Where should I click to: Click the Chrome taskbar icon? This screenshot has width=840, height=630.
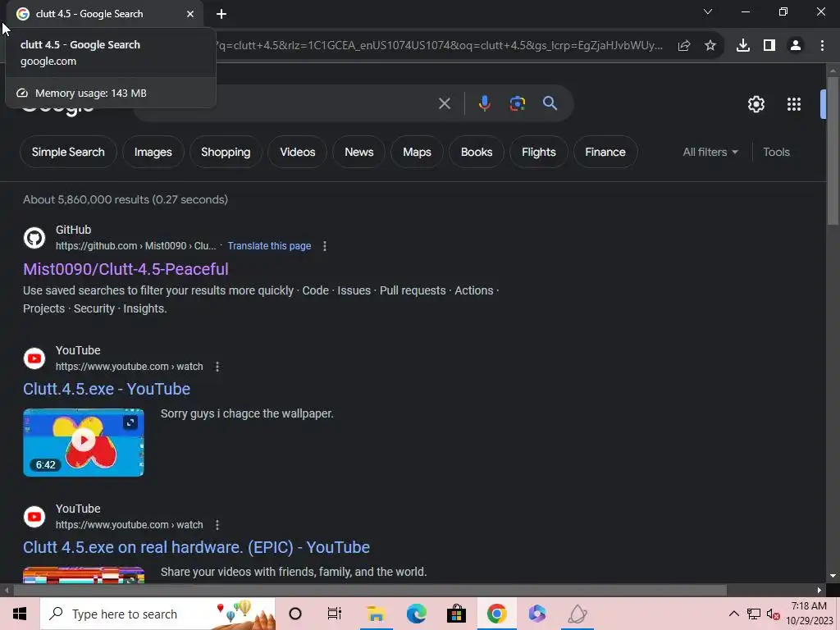(496, 614)
